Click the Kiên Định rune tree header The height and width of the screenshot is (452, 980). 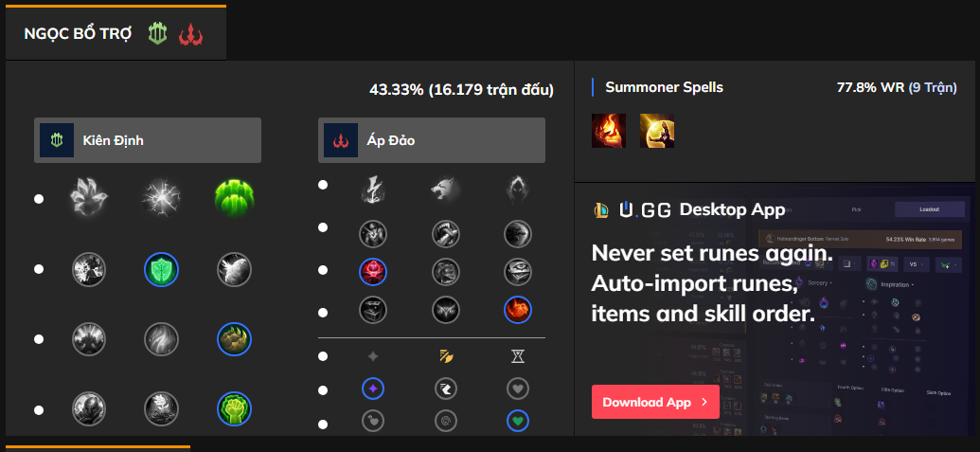click(x=148, y=140)
